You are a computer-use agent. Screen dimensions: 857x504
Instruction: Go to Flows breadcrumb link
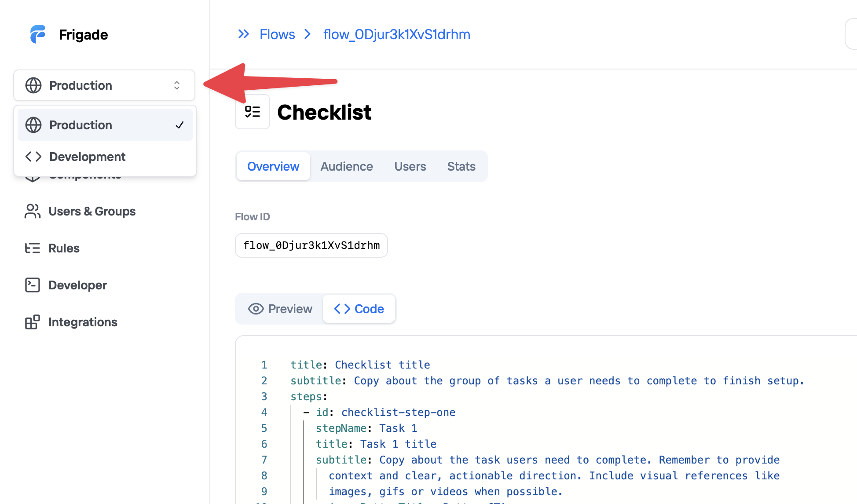[277, 34]
